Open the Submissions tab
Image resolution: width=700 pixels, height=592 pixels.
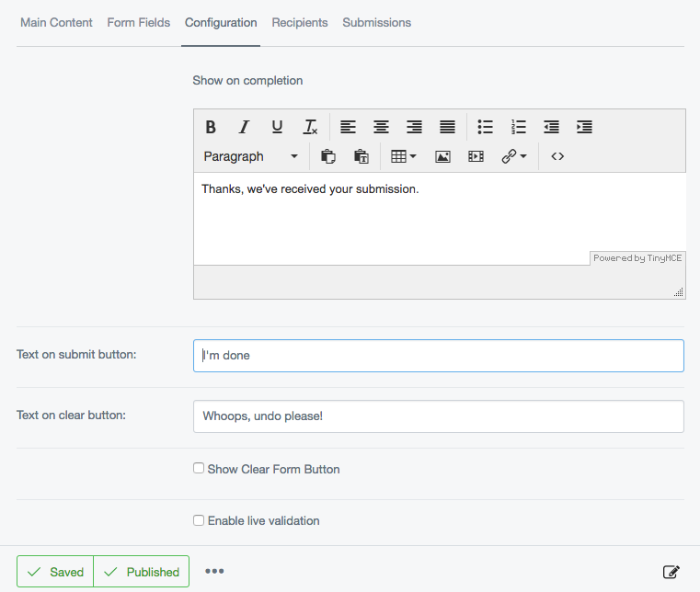376,23
